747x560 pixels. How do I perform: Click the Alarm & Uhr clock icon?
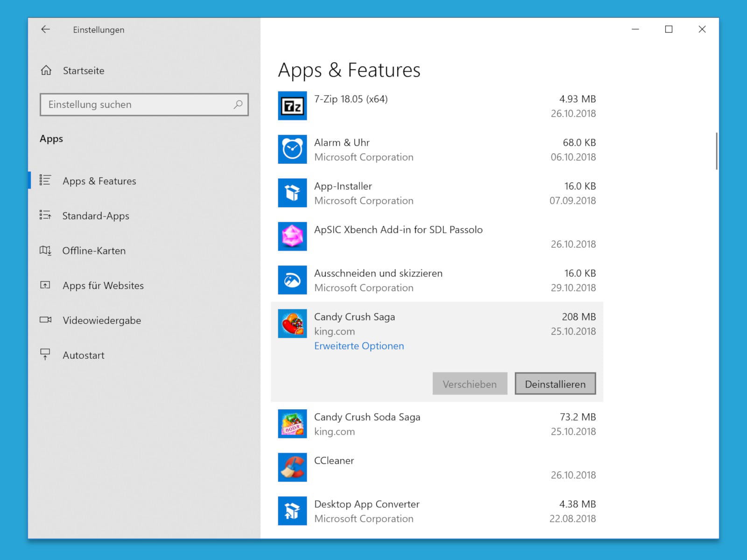[x=292, y=149]
